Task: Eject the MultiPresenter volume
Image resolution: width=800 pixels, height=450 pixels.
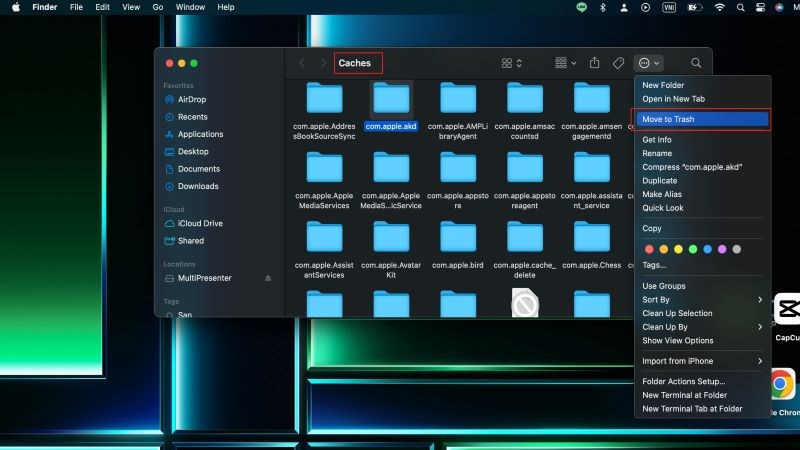Action: click(267, 277)
